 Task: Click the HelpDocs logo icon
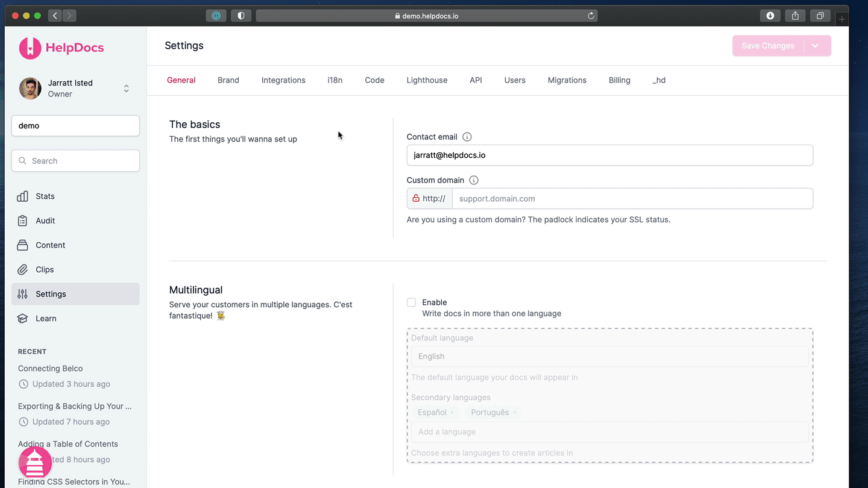(30, 48)
